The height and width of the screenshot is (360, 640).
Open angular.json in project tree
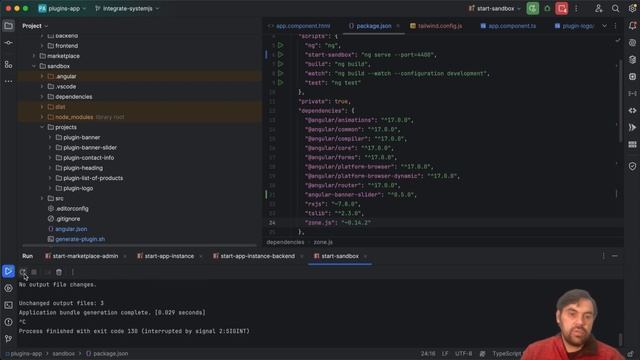pos(71,229)
